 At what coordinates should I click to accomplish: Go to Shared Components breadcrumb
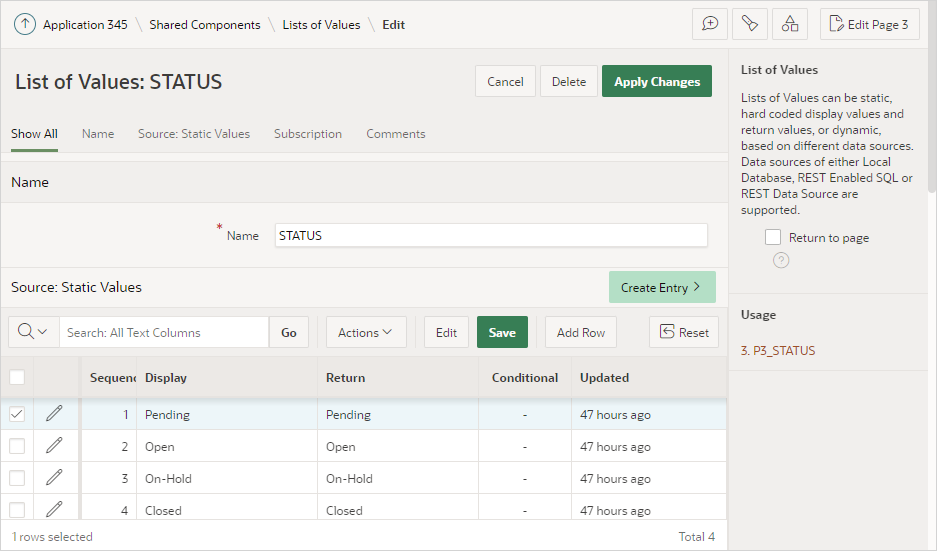(205, 25)
